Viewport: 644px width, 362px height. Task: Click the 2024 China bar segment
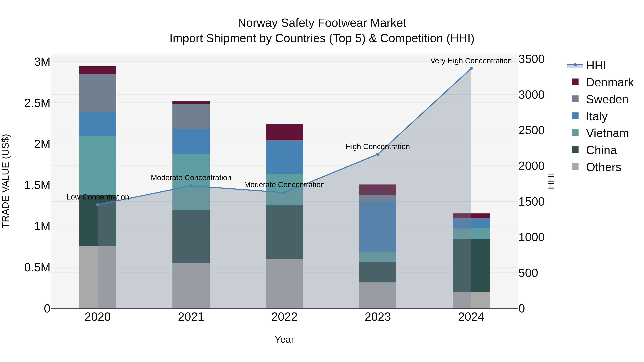click(471, 266)
